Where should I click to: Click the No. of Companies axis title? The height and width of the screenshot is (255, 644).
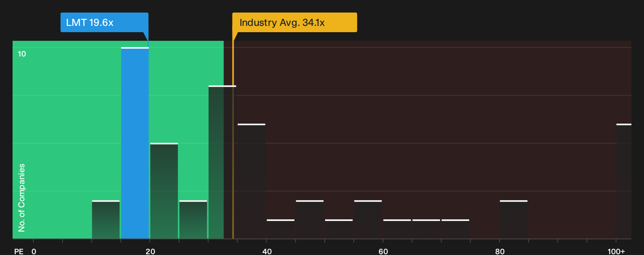[x=22, y=198]
